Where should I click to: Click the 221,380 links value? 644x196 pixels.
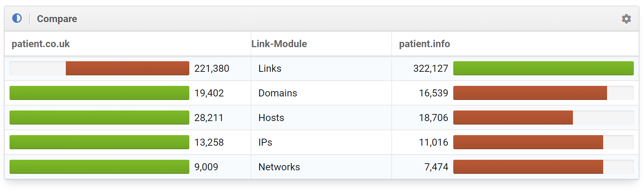click(x=211, y=69)
